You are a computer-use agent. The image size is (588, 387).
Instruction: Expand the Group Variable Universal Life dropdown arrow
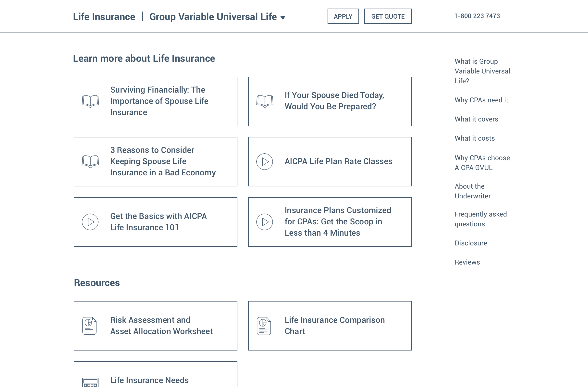[x=283, y=18]
